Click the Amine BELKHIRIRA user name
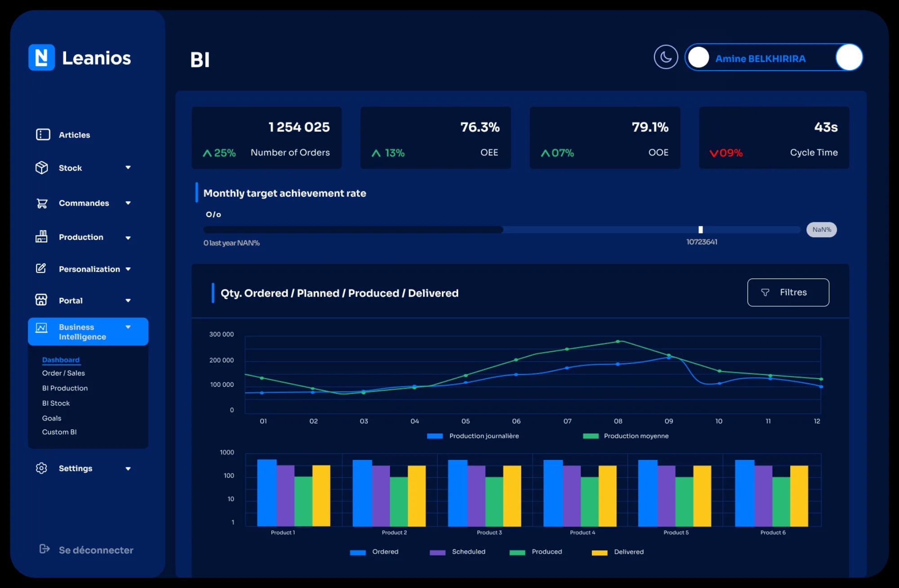899x588 pixels. tap(760, 58)
